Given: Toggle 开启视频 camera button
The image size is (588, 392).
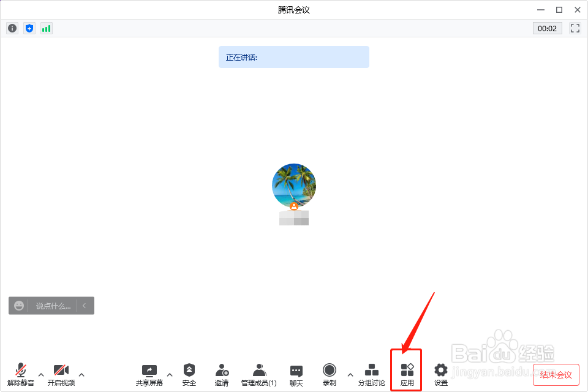Looking at the screenshot, I should pyautogui.click(x=61, y=375).
